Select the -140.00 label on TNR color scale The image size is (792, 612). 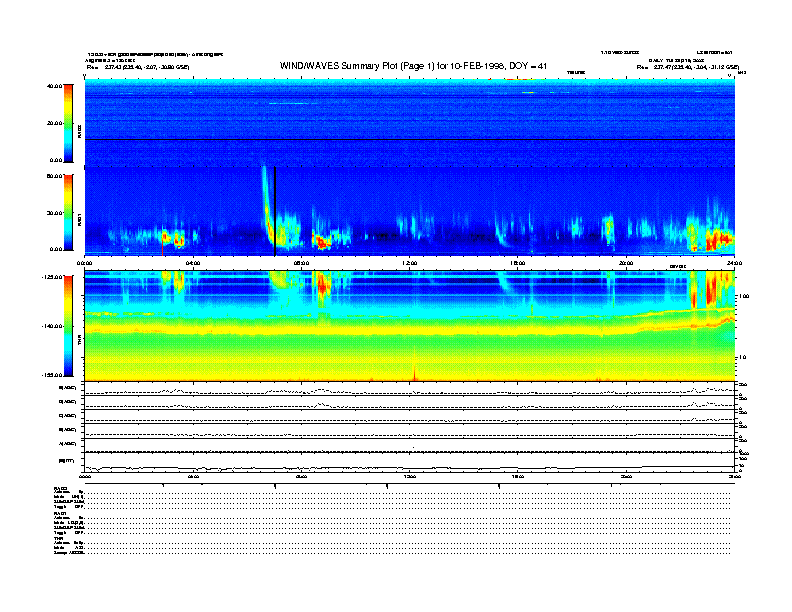52,326
